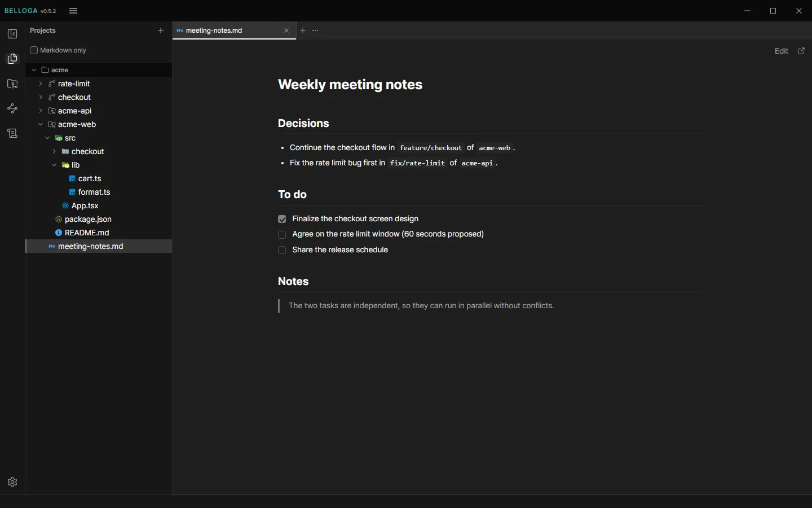Click the green source folder icon of src
This screenshot has height=508, width=812.
(59, 138)
